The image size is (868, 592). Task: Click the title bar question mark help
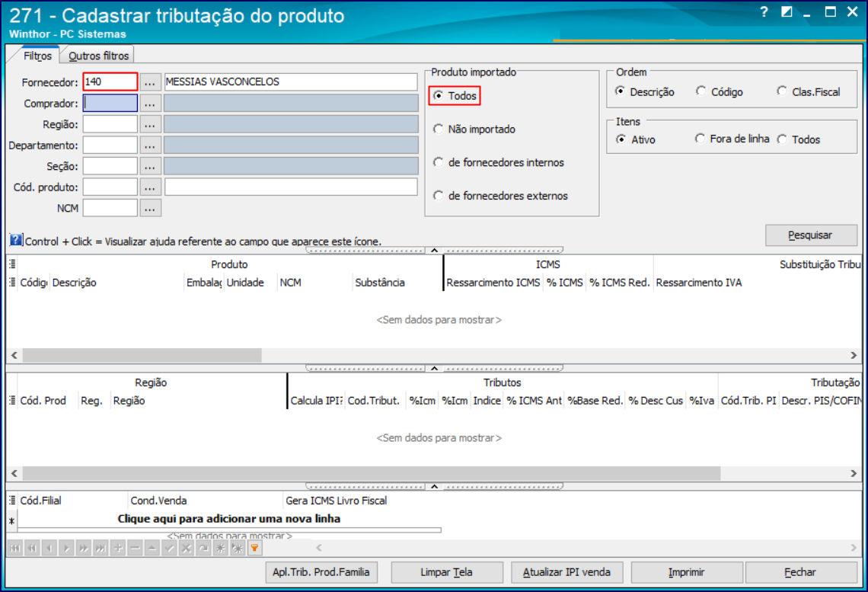[764, 11]
